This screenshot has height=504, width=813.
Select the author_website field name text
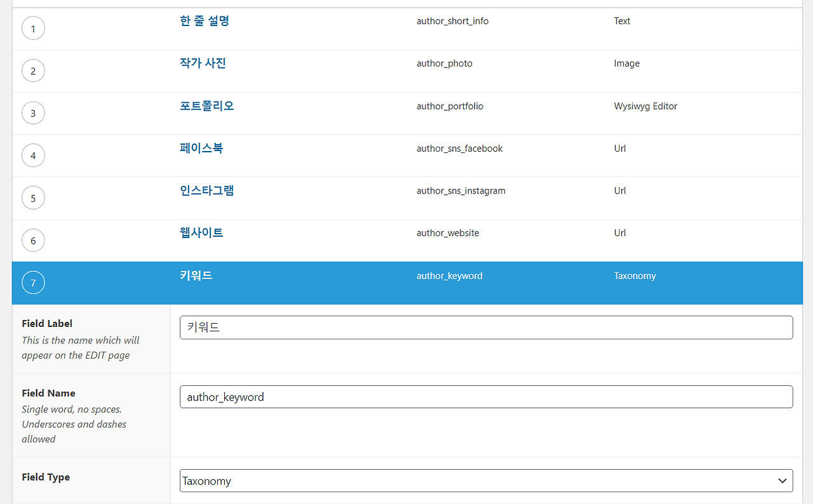click(x=448, y=233)
